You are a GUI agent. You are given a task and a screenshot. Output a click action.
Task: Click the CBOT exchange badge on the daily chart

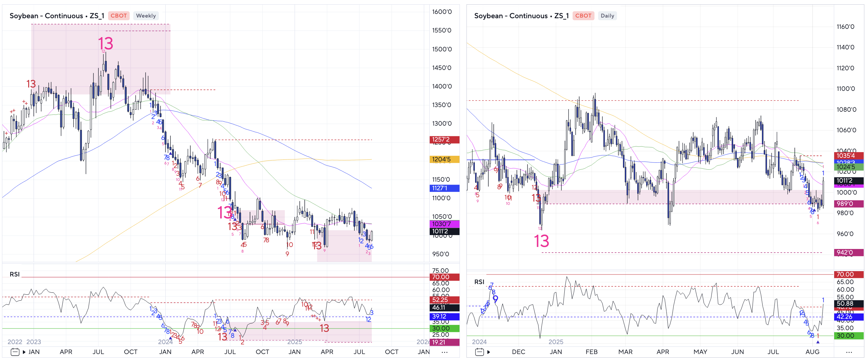coord(583,16)
